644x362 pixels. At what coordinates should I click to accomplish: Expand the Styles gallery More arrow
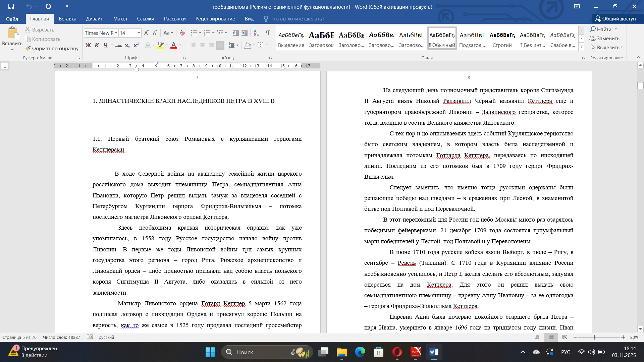[x=582, y=47]
